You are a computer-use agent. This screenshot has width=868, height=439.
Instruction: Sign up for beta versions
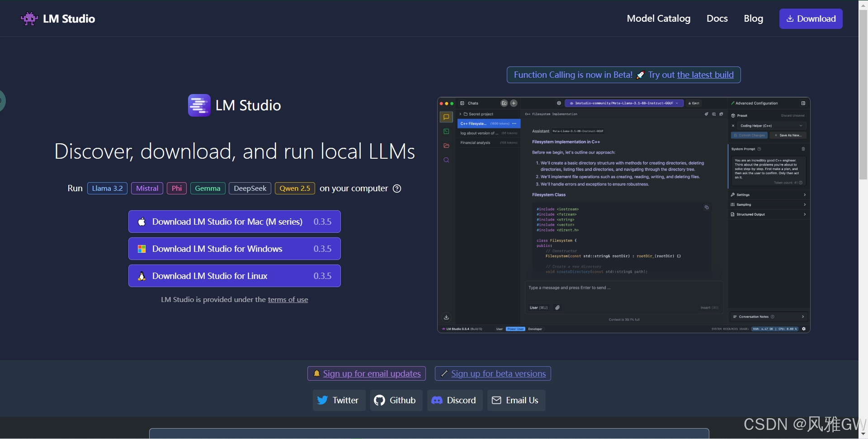pos(493,373)
